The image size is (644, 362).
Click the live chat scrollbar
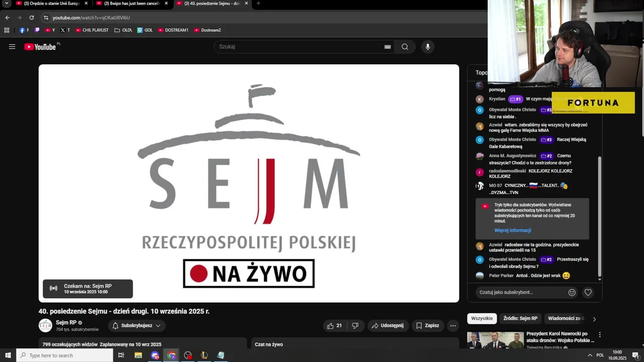tap(599, 216)
